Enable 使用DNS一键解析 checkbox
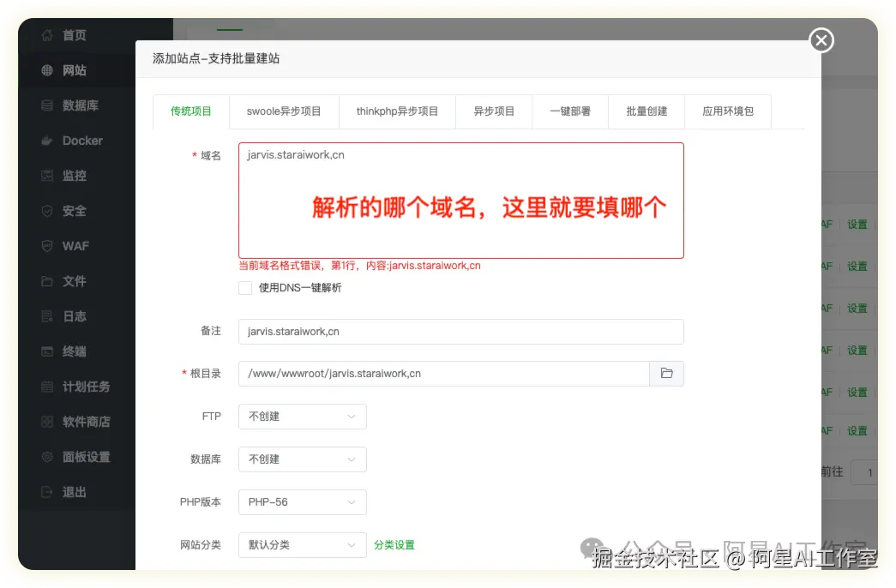 (x=245, y=288)
